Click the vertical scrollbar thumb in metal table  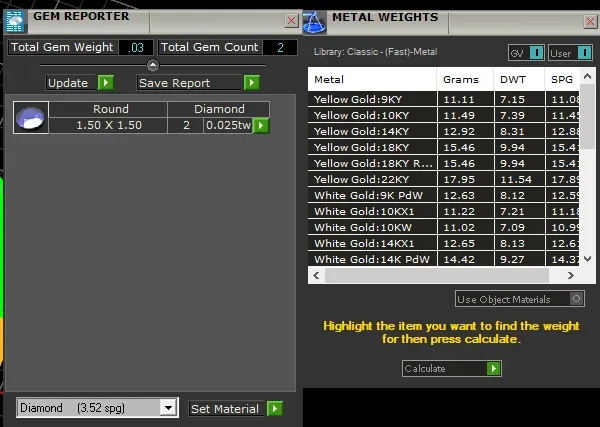587,117
